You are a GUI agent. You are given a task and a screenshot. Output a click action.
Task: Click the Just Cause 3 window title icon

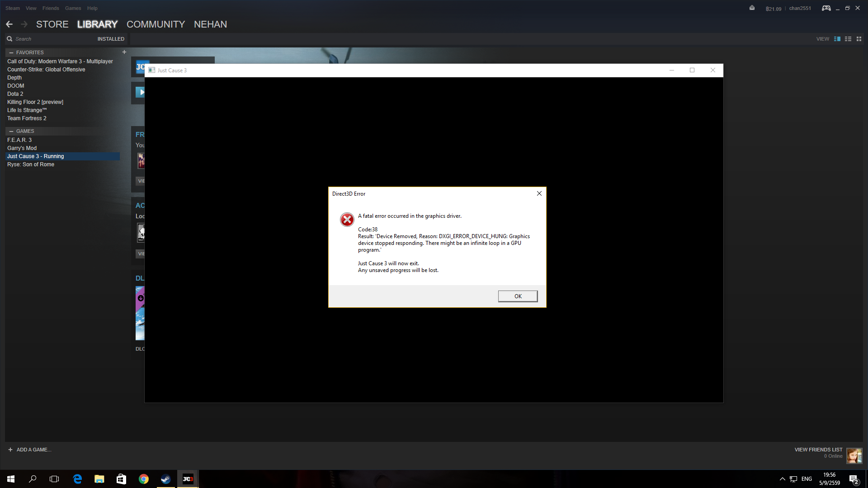point(152,70)
